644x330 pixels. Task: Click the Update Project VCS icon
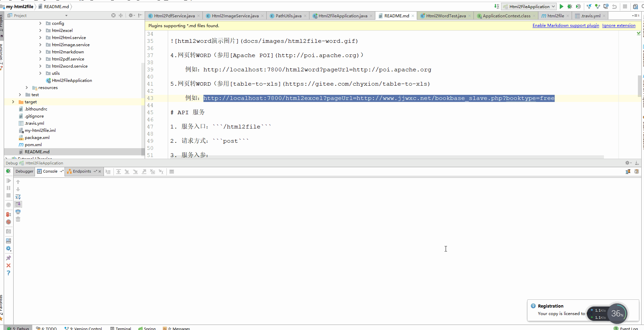click(x=589, y=6)
